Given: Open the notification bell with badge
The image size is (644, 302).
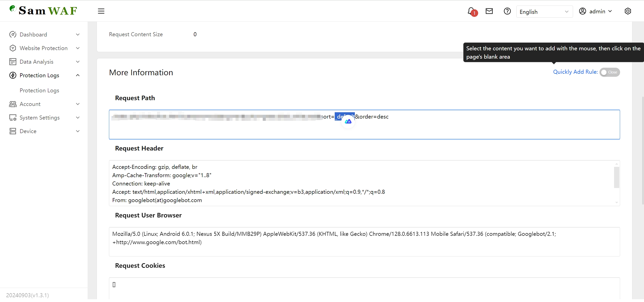Looking at the screenshot, I should pyautogui.click(x=471, y=11).
